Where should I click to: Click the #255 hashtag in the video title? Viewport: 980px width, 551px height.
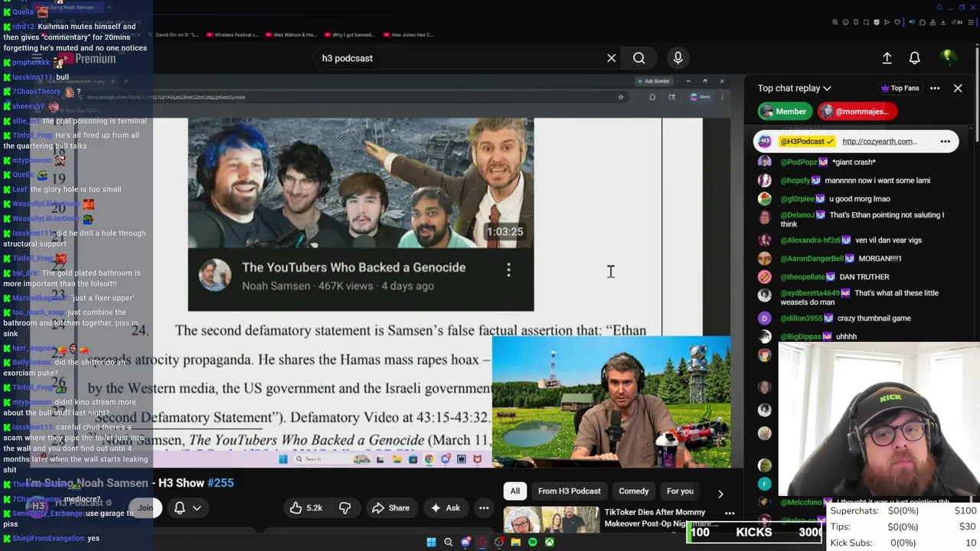[220, 483]
